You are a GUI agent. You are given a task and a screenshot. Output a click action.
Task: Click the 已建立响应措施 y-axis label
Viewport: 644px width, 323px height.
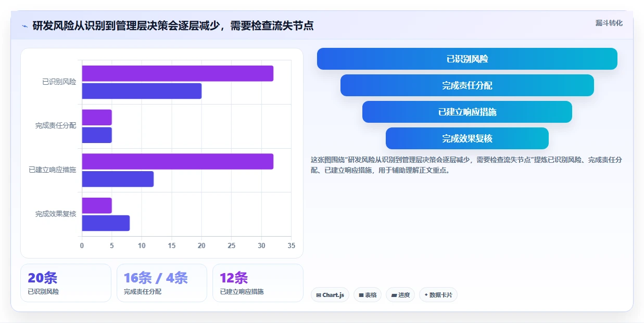pos(53,170)
